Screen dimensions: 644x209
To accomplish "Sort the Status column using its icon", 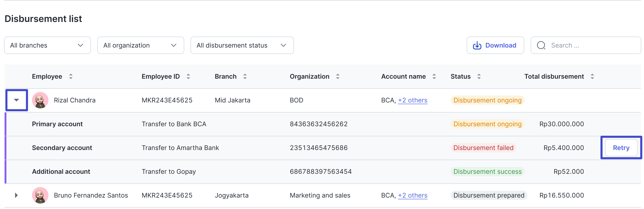I will click(479, 77).
